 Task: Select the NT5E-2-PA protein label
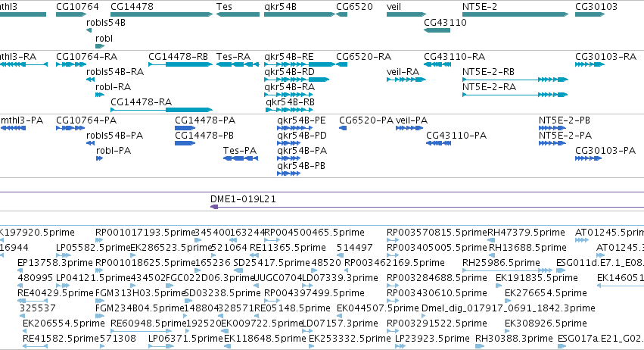pos(565,136)
